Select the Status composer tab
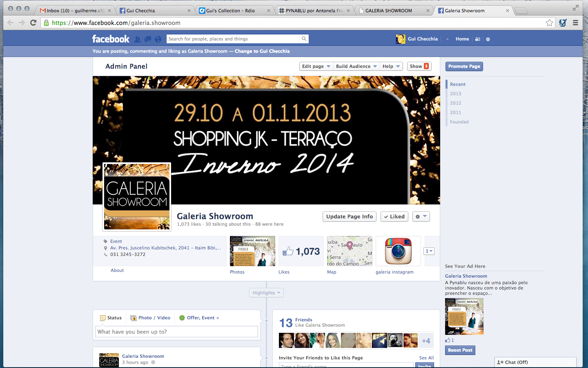This screenshot has width=588, height=368. pos(111,318)
